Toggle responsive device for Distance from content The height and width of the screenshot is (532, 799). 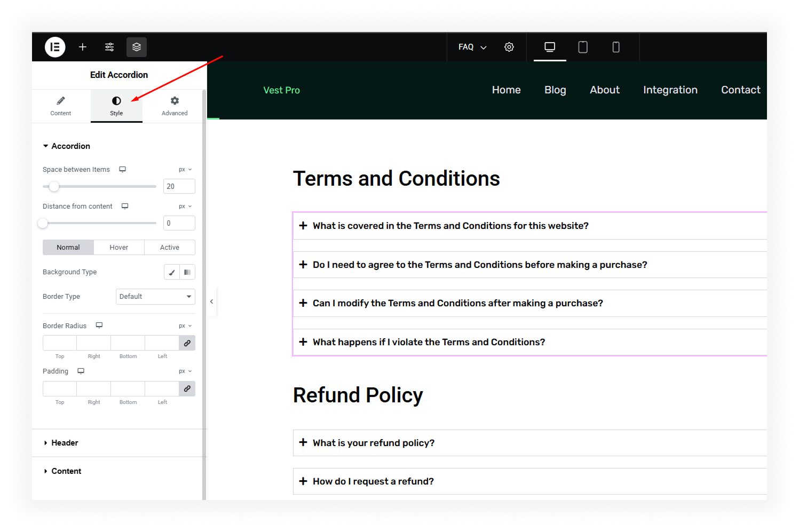point(125,206)
